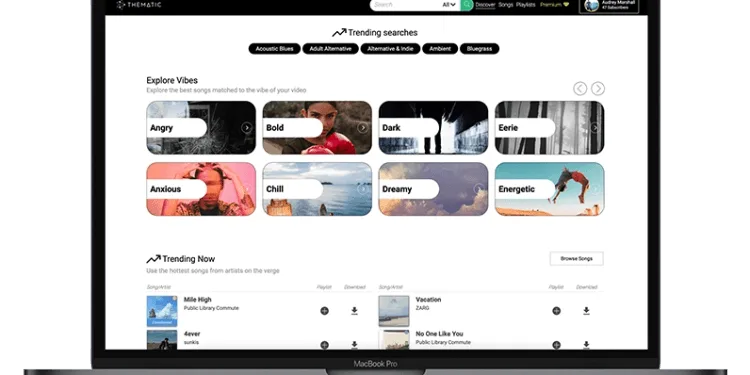Screen dimensions: 750x375
Task: Download the Mile High song
Action: coord(354,311)
